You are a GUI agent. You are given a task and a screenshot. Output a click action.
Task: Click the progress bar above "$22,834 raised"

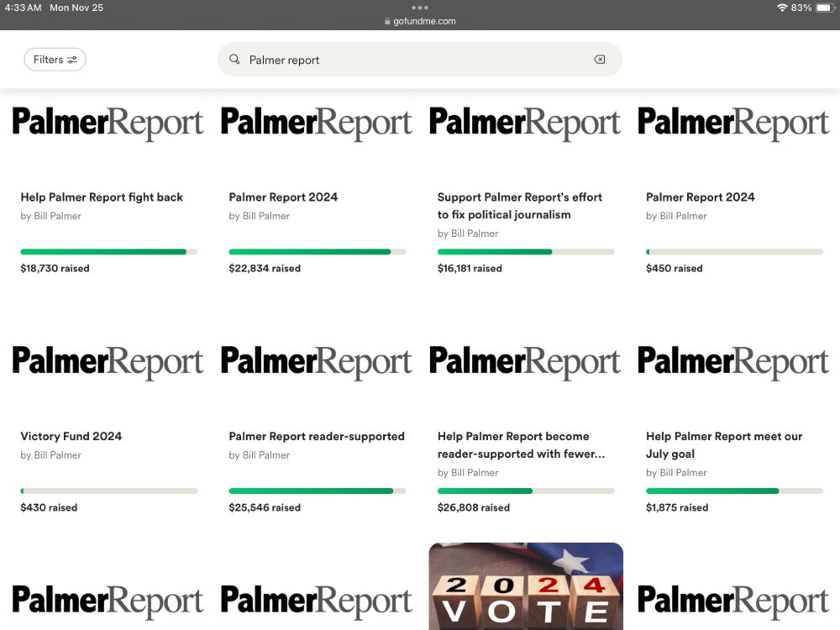point(318,252)
